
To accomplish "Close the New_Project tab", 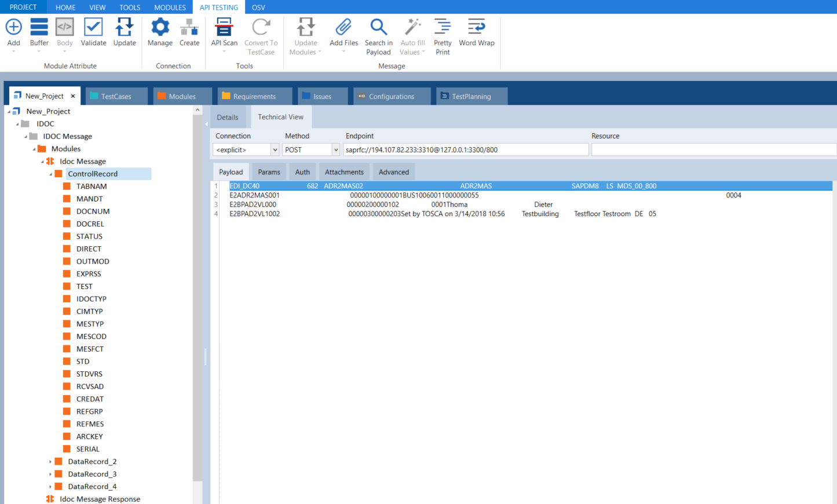I will [73, 96].
